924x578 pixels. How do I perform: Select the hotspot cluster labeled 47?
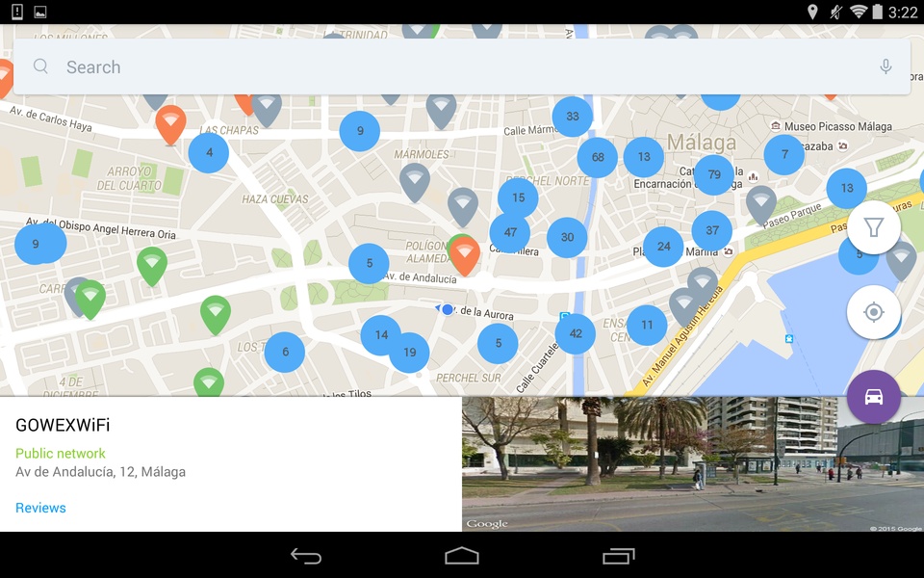point(510,232)
